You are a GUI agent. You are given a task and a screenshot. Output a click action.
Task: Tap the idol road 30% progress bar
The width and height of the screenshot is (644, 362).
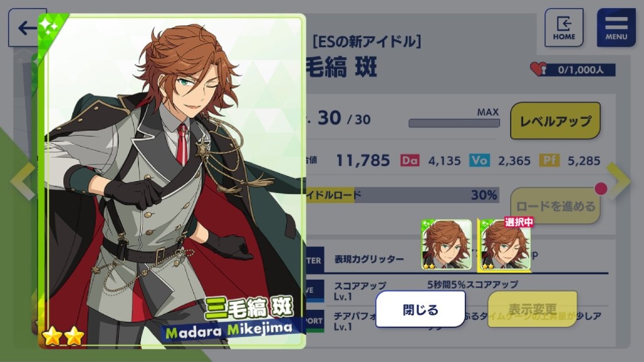pyautogui.click(x=402, y=195)
